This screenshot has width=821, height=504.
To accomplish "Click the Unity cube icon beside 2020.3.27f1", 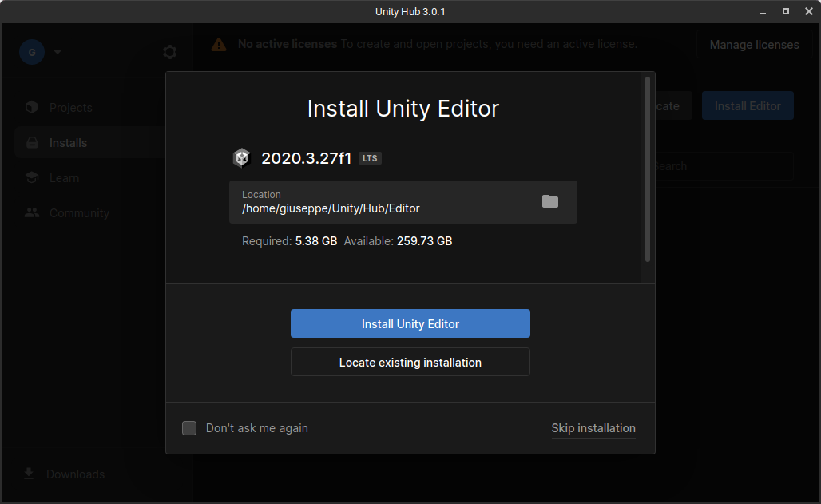I will point(241,157).
